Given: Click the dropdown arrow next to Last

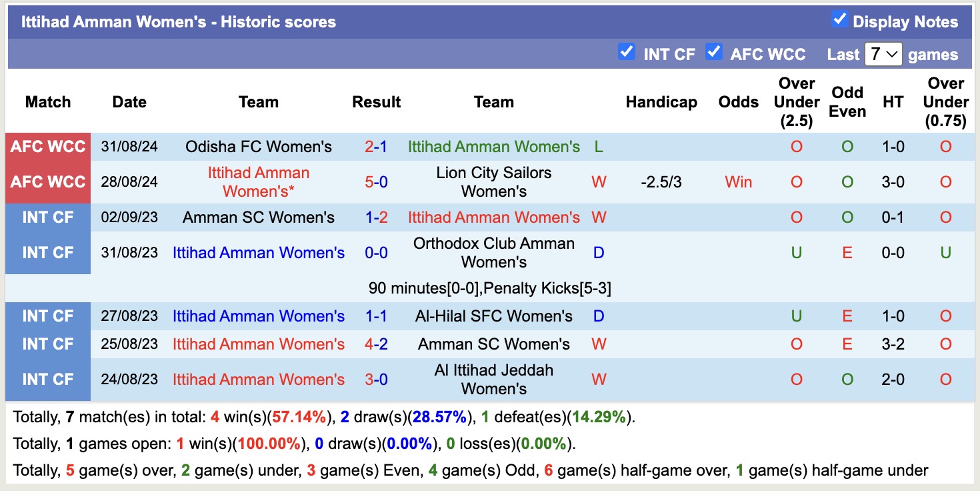Looking at the screenshot, I should [893, 54].
